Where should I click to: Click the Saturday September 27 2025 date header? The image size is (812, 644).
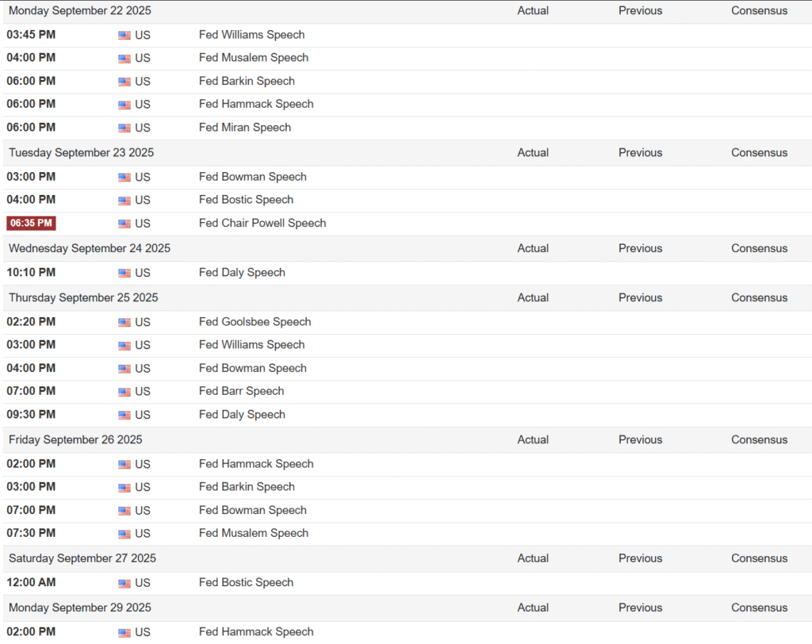[x=82, y=558]
